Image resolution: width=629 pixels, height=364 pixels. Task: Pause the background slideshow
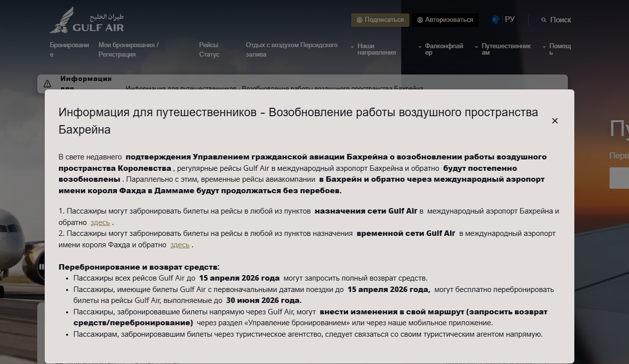[x=42, y=267]
